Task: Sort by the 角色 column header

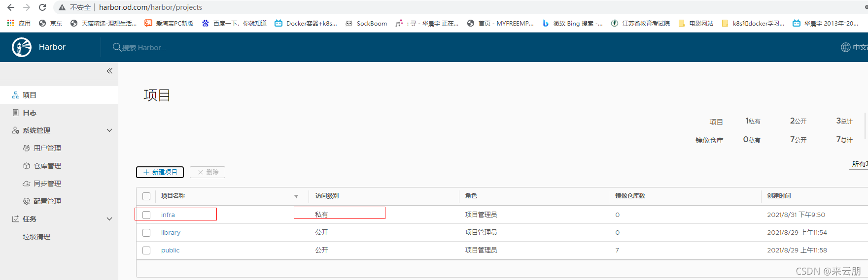Action: [471, 196]
